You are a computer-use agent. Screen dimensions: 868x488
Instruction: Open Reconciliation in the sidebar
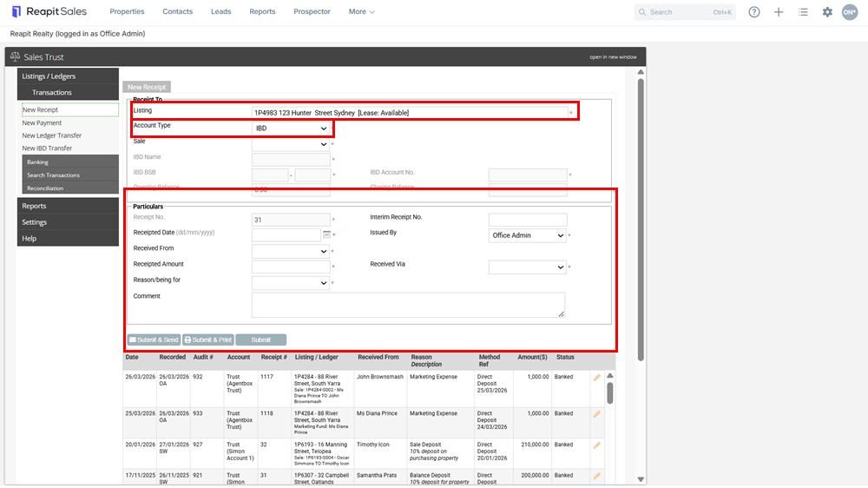(x=70, y=188)
